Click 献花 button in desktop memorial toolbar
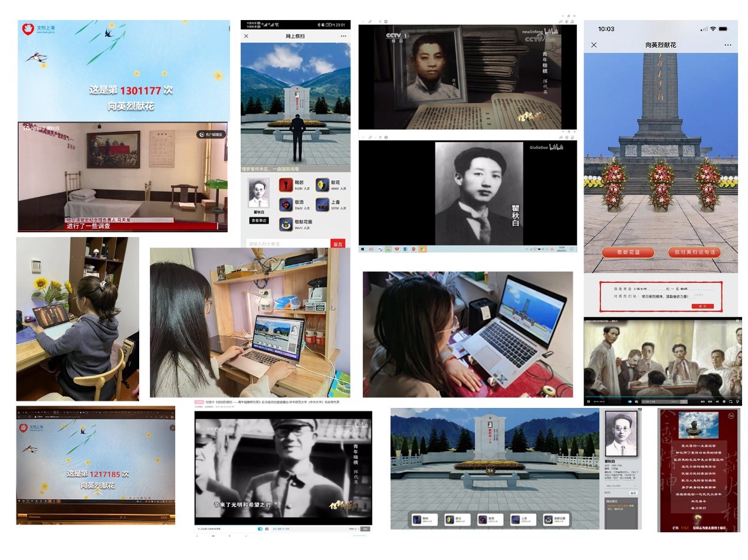 pos(457,520)
